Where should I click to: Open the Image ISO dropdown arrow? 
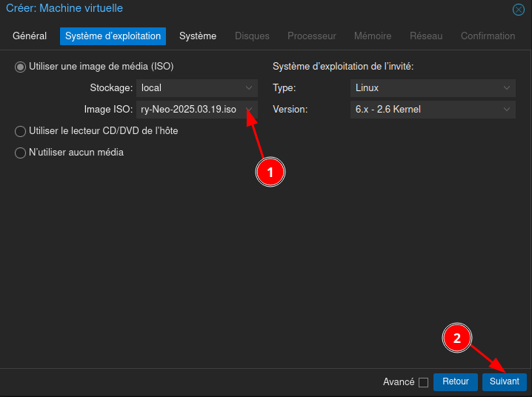[250, 110]
